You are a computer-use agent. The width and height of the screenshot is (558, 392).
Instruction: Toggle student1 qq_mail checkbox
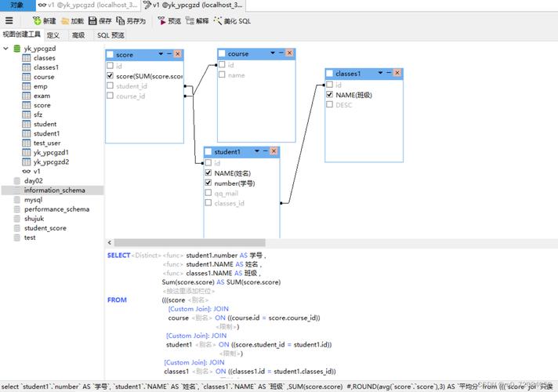coord(208,193)
